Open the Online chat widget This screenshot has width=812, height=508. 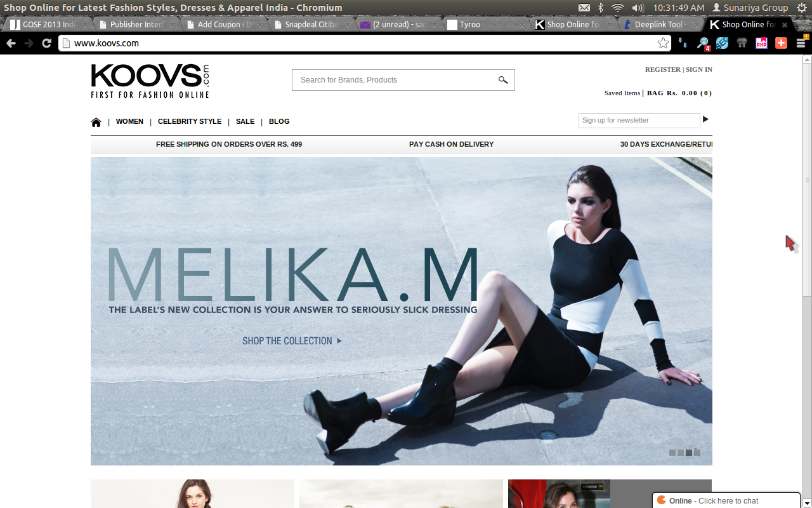click(726, 500)
